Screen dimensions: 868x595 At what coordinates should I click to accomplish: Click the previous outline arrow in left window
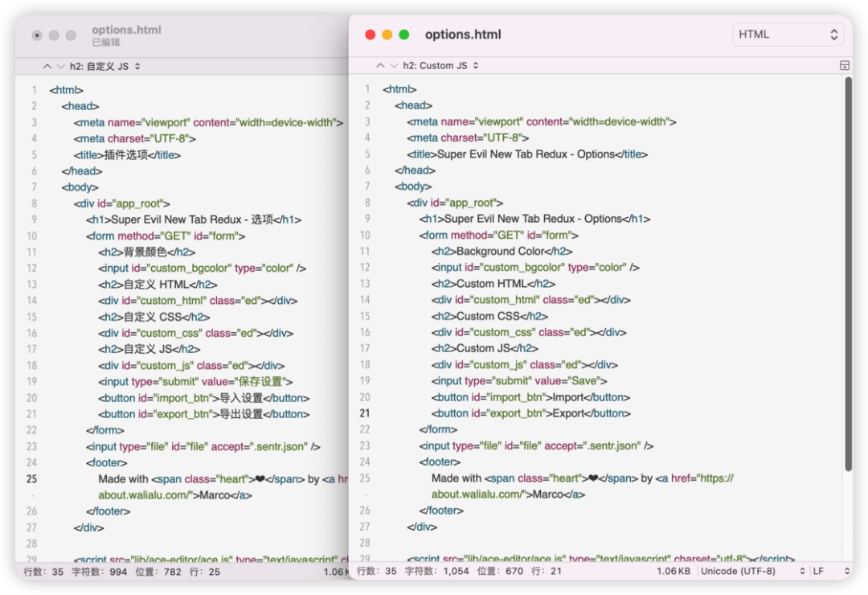tap(47, 66)
